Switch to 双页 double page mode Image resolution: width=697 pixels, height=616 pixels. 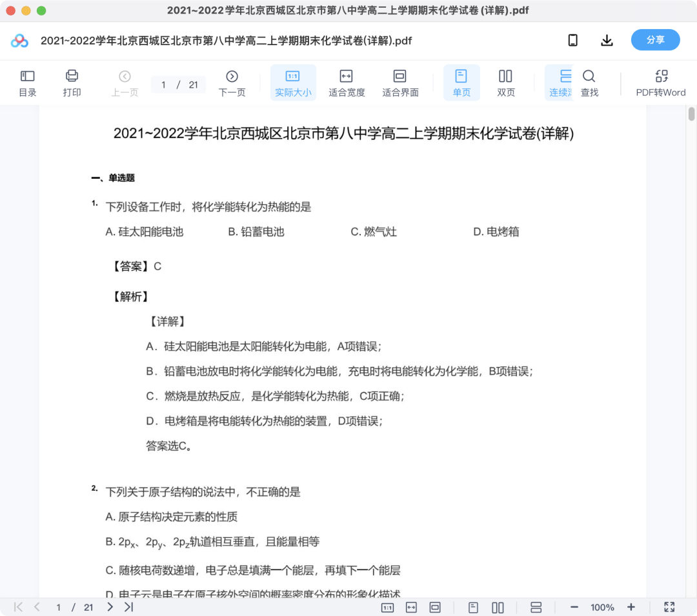pyautogui.click(x=505, y=83)
